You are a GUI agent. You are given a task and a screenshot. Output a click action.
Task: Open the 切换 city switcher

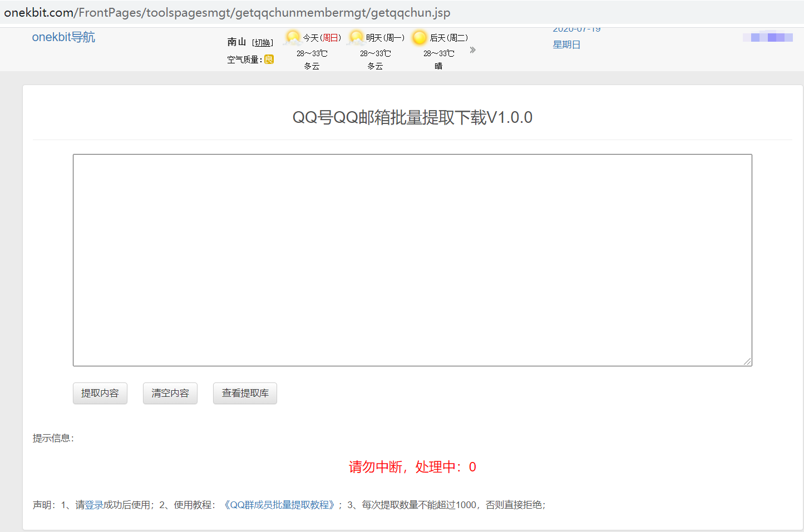(262, 42)
